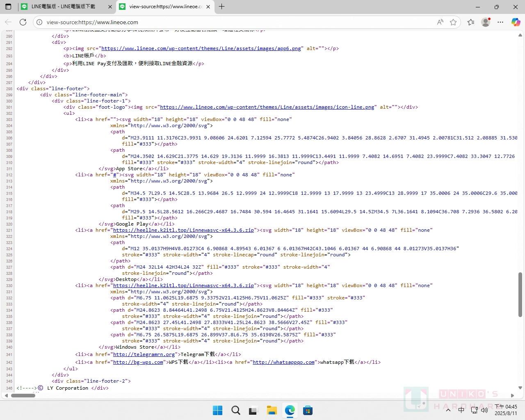Open a new browser tab
525x420 pixels.
(222, 7)
